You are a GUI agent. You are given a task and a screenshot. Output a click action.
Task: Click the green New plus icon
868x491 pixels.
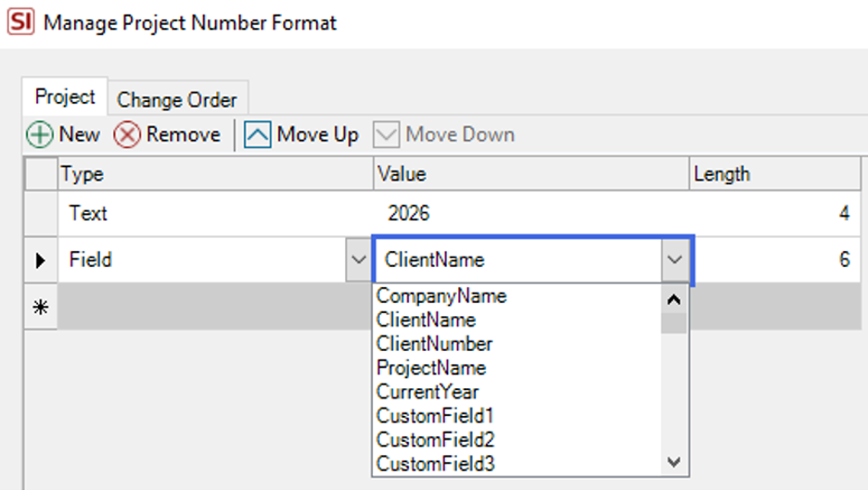pos(40,135)
